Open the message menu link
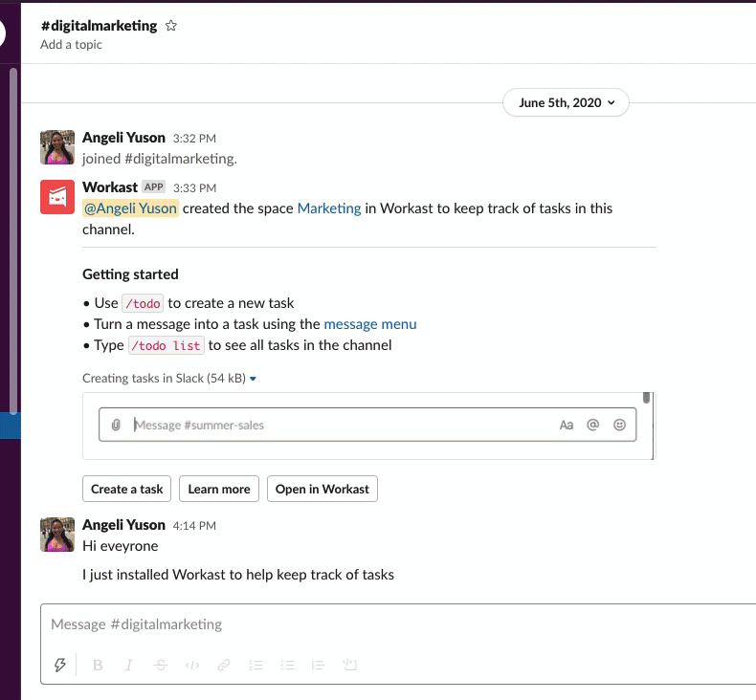This screenshot has width=756, height=700. (x=369, y=324)
